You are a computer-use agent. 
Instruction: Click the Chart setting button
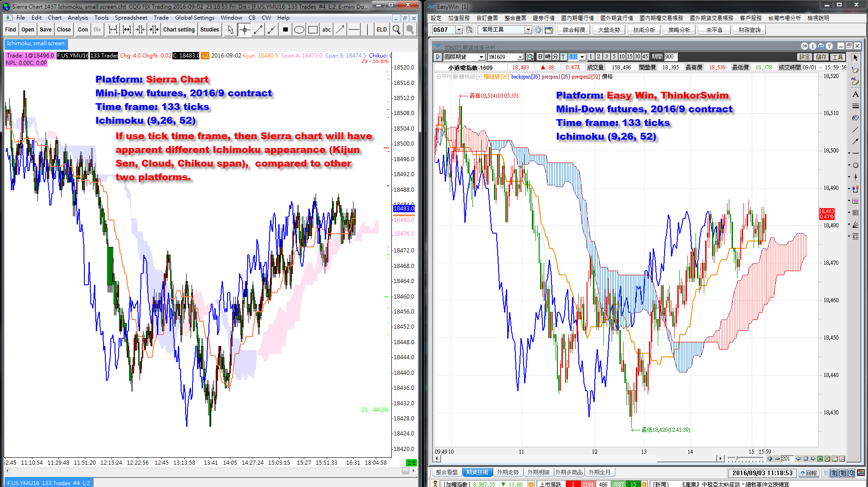179,30
